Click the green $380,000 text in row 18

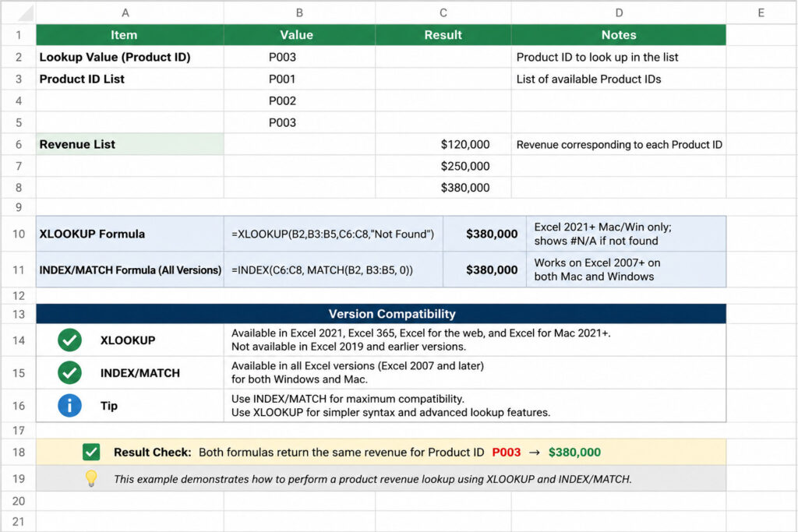point(574,452)
